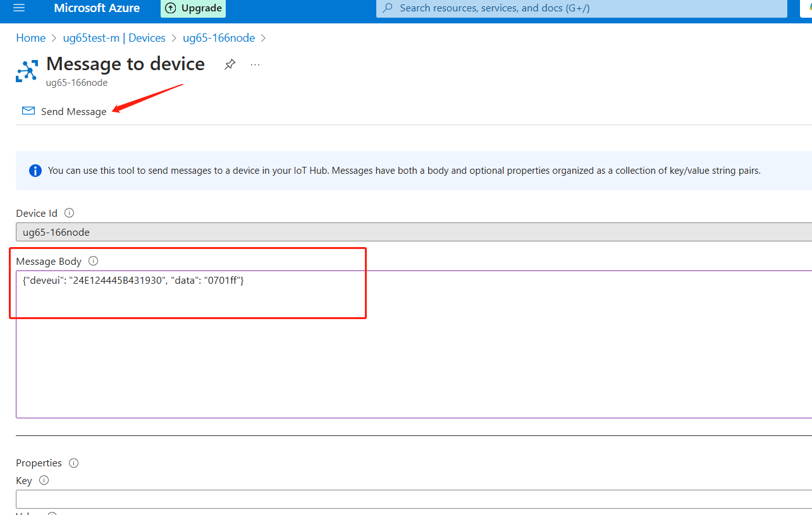Show Device Id info tooltip icon
The height and width of the screenshot is (515, 812).
click(x=70, y=213)
